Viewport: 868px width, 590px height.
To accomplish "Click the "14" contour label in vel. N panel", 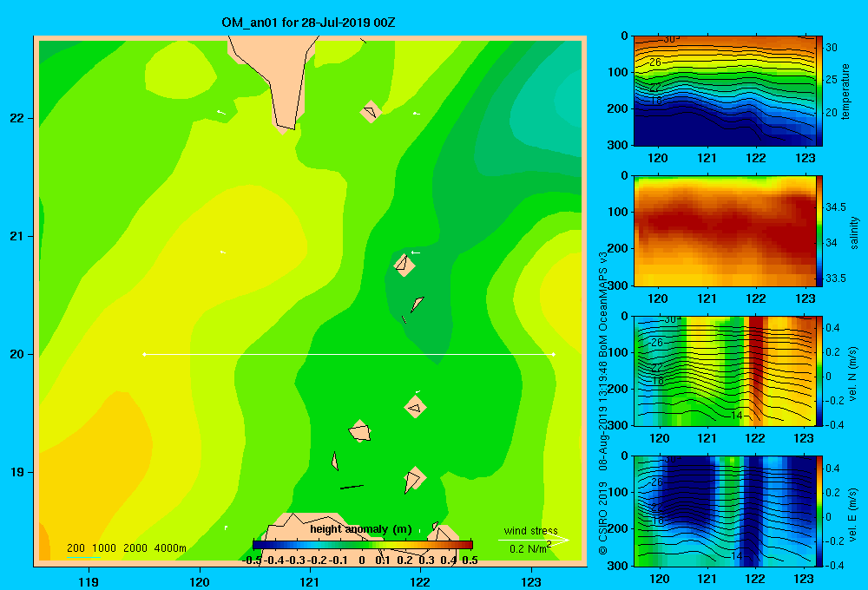I will (x=736, y=415).
